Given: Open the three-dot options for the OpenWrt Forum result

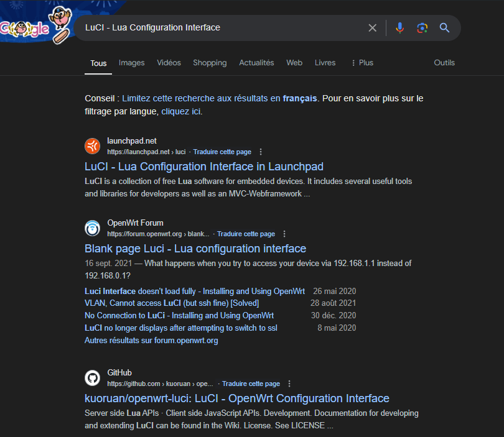Looking at the screenshot, I should click(284, 234).
